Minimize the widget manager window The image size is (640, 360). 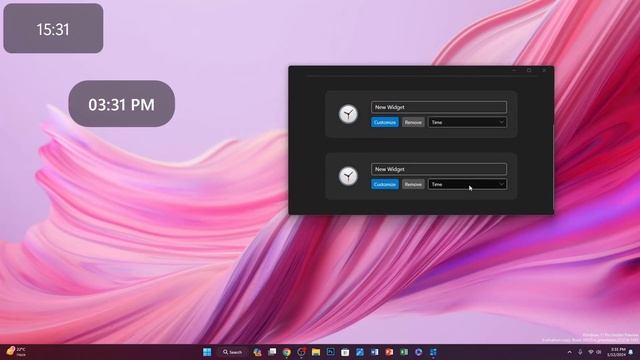point(514,70)
